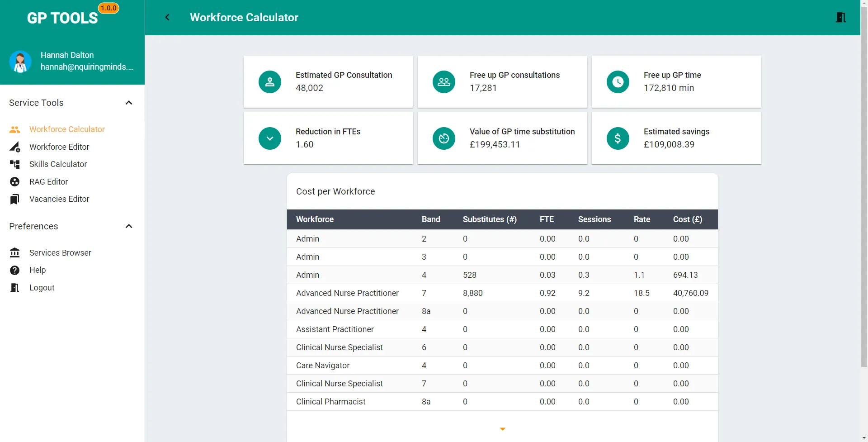Click the Free up GP time clock icon
Screen dimensions: 868x442
(x=618, y=82)
